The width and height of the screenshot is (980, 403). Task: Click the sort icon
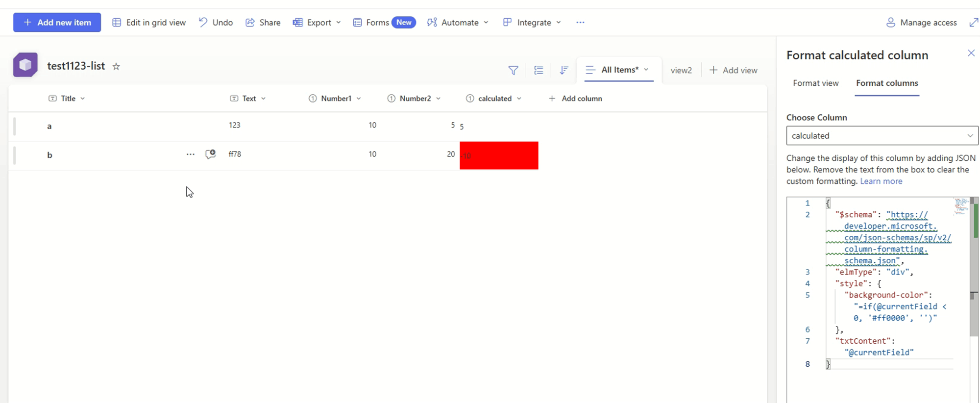click(x=564, y=70)
